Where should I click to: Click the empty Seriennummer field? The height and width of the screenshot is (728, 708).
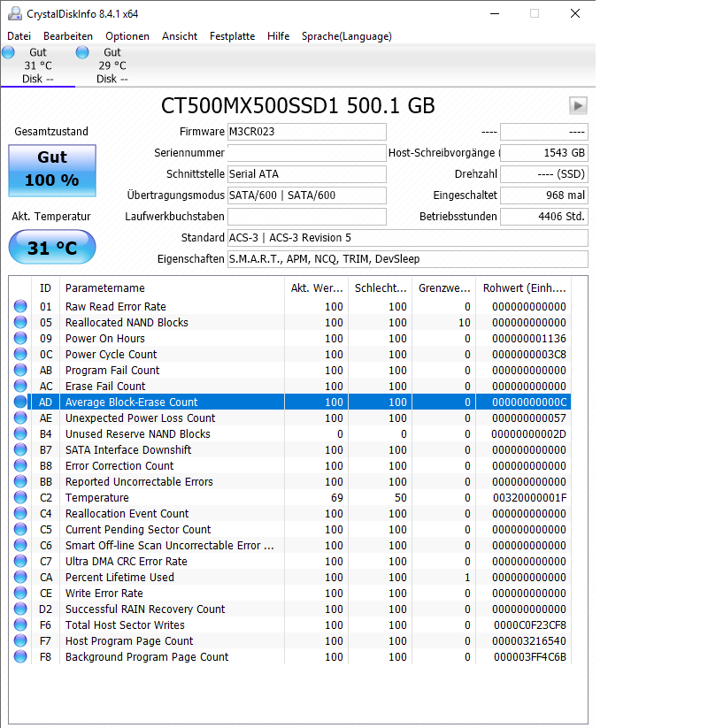click(x=306, y=153)
